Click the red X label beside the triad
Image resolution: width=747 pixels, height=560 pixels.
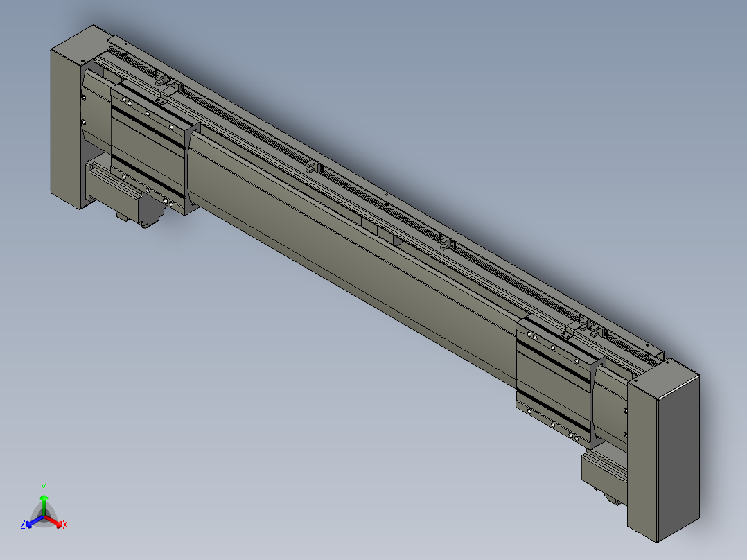[x=65, y=525]
